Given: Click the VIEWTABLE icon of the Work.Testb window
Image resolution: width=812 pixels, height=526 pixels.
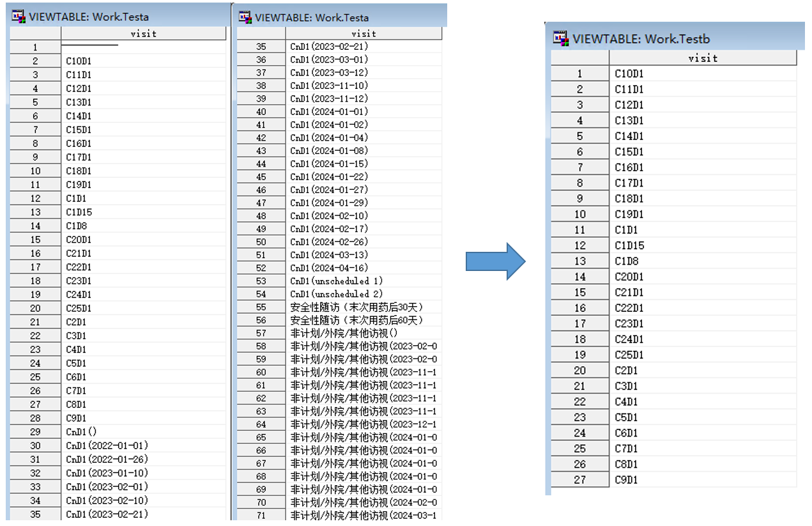Looking at the screenshot, I should pyautogui.click(x=561, y=38).
